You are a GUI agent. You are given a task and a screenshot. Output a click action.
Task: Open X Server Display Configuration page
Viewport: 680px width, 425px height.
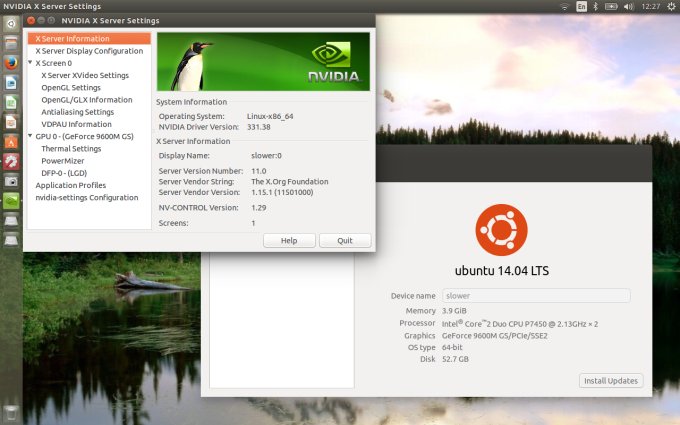coord(89,51)
